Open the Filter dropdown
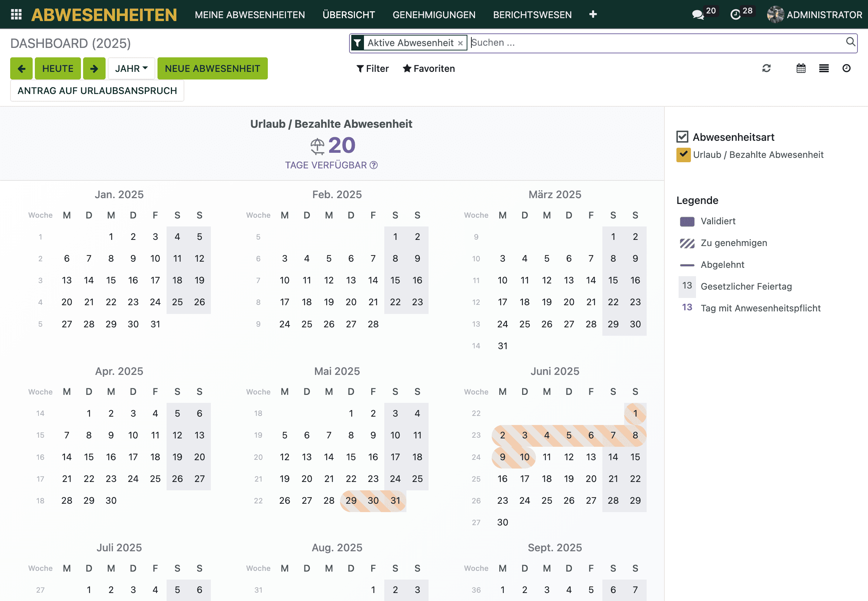The width and height of the screenshot is (868, 601). point(372,69)
